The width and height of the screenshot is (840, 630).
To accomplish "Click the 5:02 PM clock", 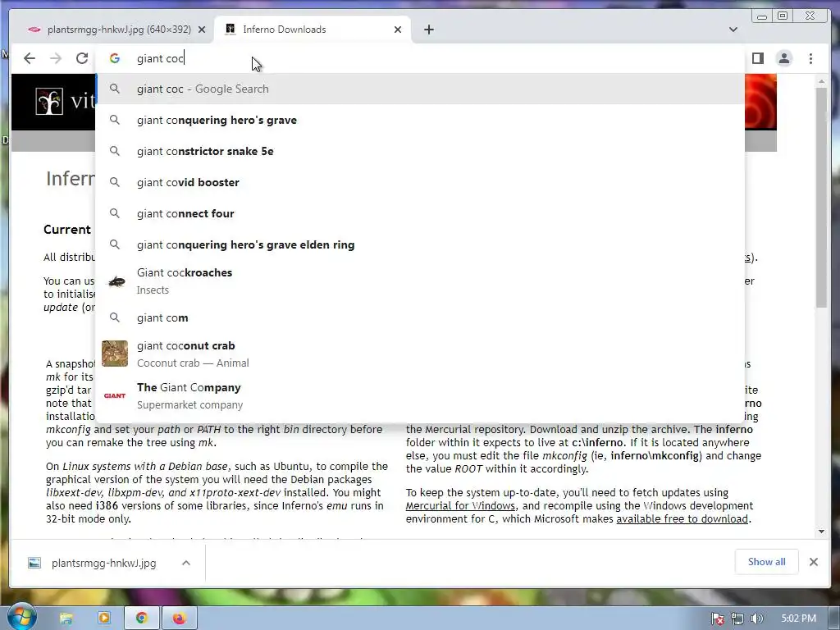I will click(798, 619).
